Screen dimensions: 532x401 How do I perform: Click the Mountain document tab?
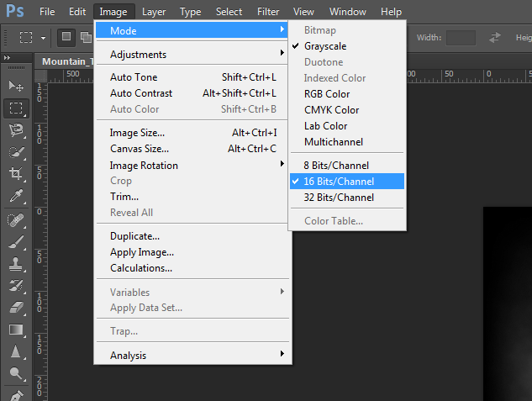65,61
